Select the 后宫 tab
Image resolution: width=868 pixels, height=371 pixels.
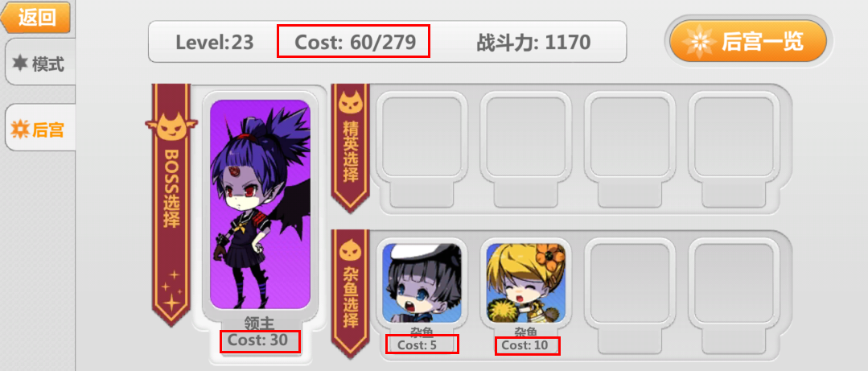point(40,129)
